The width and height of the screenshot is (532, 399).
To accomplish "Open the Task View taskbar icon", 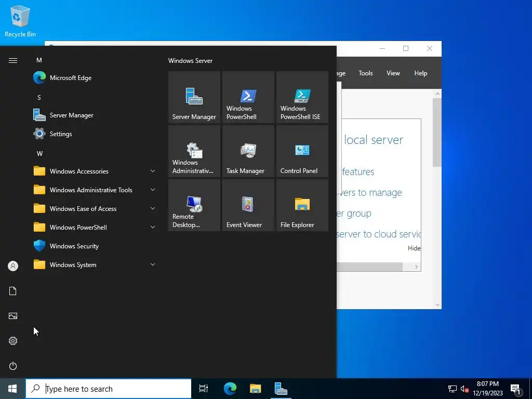I will coord(204,389).
